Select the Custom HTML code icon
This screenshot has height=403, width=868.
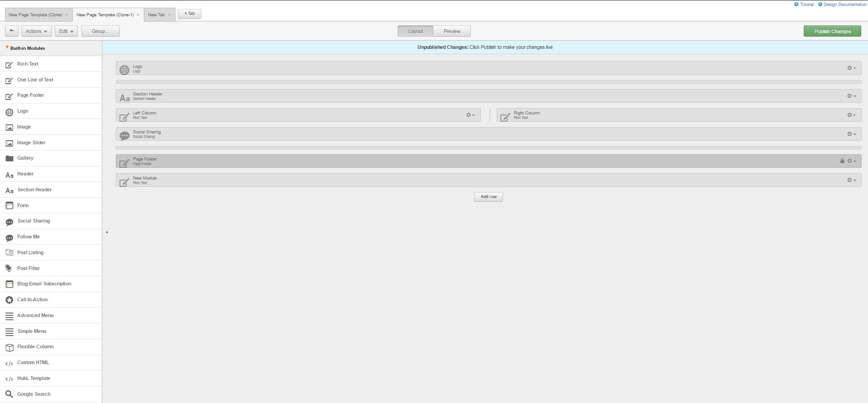[x=9, y=363]
